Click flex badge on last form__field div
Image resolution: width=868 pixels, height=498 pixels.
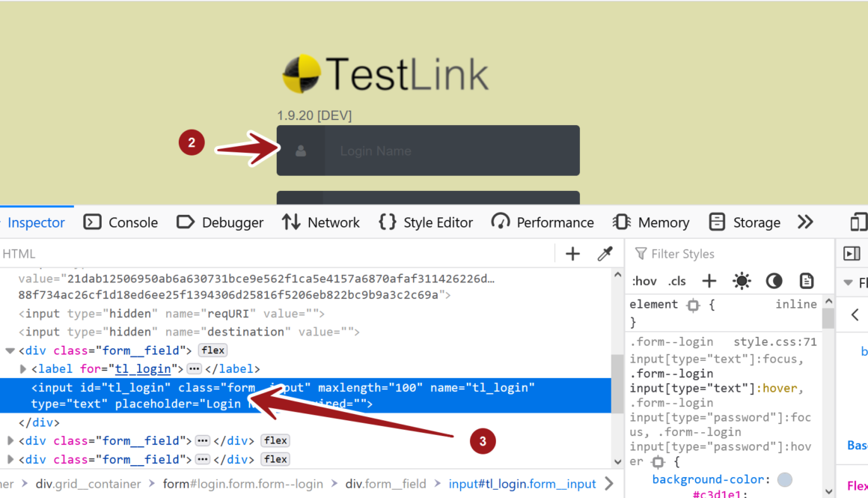coord(275,460)
